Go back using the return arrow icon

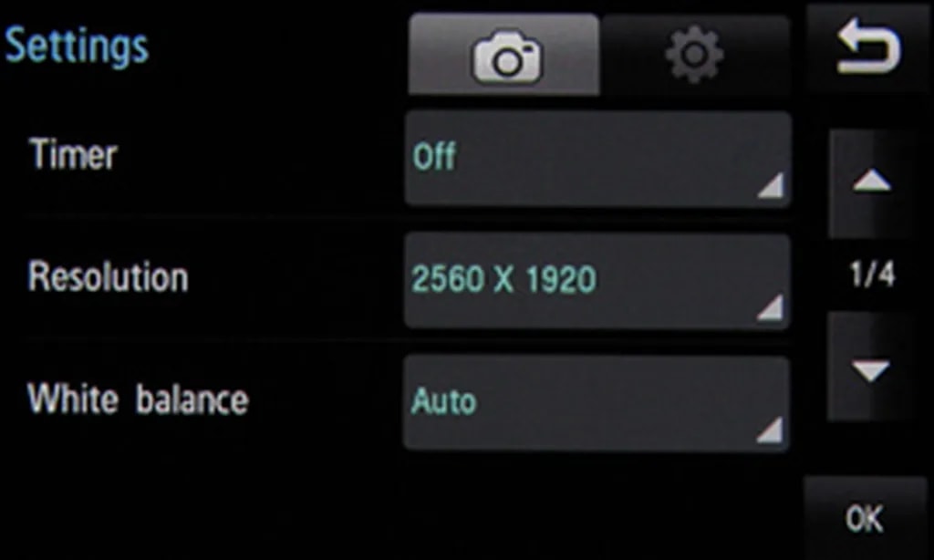868,47
